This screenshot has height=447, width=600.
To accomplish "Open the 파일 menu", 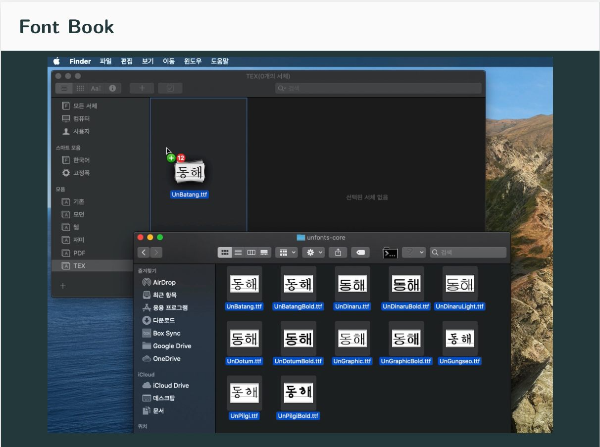I will (x=106, y=61).
